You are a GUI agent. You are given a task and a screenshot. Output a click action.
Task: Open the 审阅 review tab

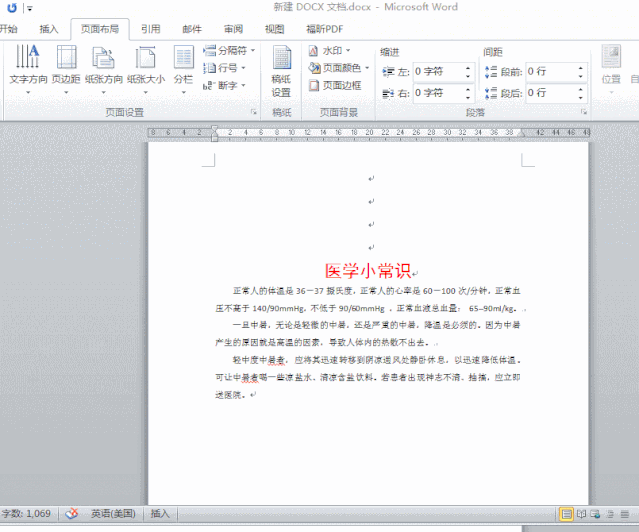click(233, 29)
